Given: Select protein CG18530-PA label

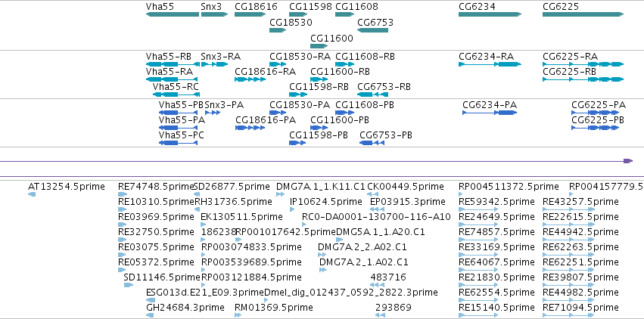Looking at the screenshot, I should (x=300, y=105).
